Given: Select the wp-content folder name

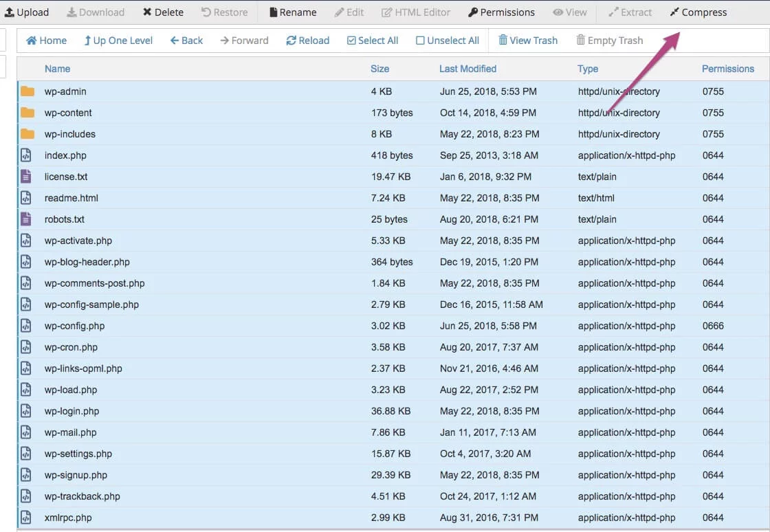Looking at the screenshot, I should click(68, 113).
